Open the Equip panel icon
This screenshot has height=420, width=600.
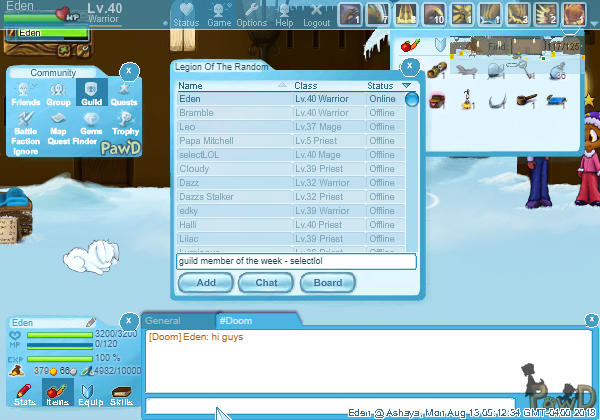(89, 393)
